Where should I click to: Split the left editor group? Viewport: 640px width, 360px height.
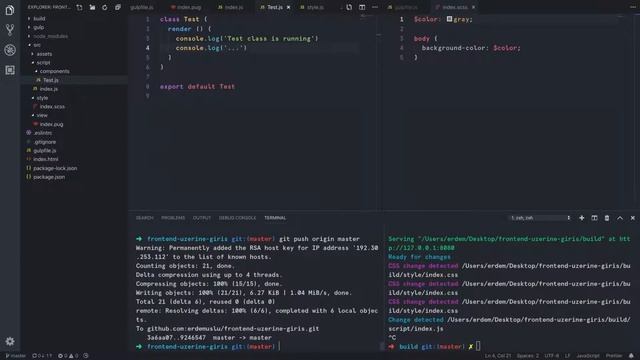click(362, 7)
